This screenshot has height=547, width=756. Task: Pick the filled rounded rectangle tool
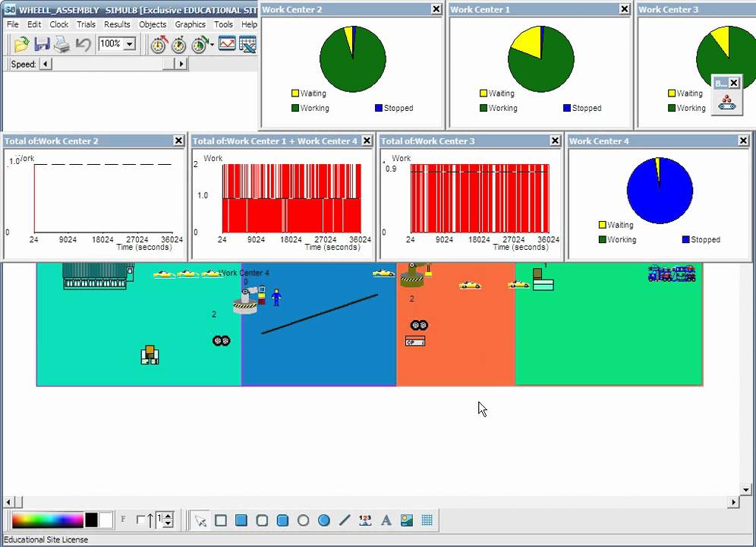click(x=282, y=520)
